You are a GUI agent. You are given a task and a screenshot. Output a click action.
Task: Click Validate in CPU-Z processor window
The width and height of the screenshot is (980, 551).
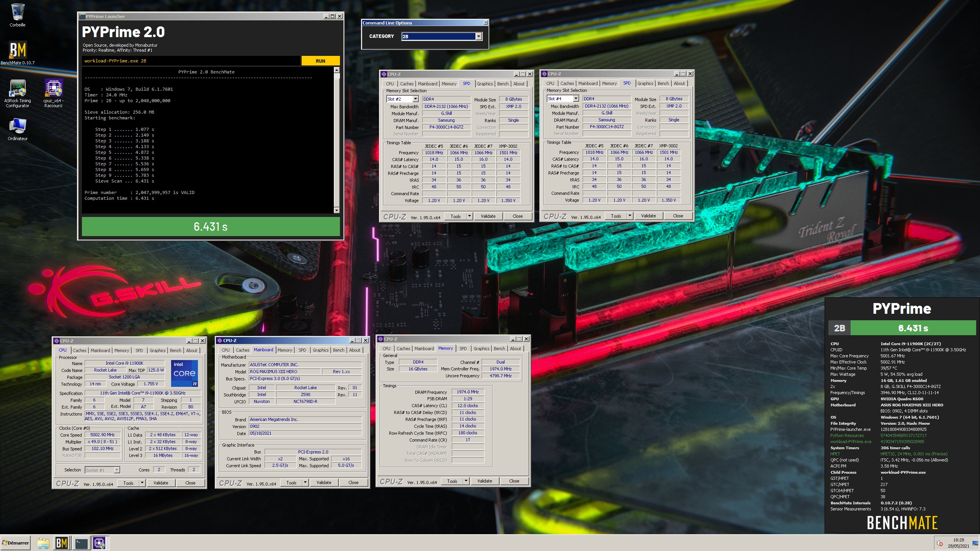[161, 483]
